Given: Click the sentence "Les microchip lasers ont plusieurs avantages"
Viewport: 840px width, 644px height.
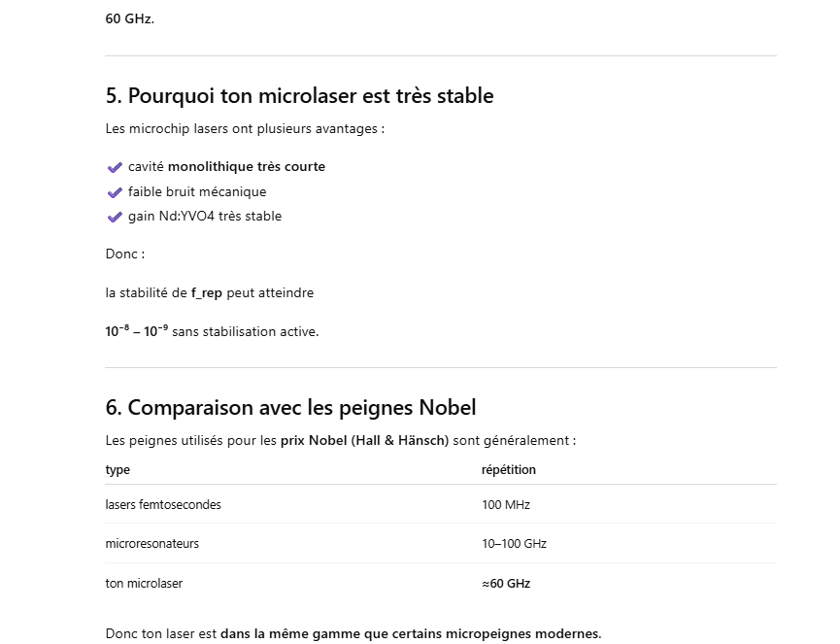Looking at the screenshot, I should click(245, 128).
